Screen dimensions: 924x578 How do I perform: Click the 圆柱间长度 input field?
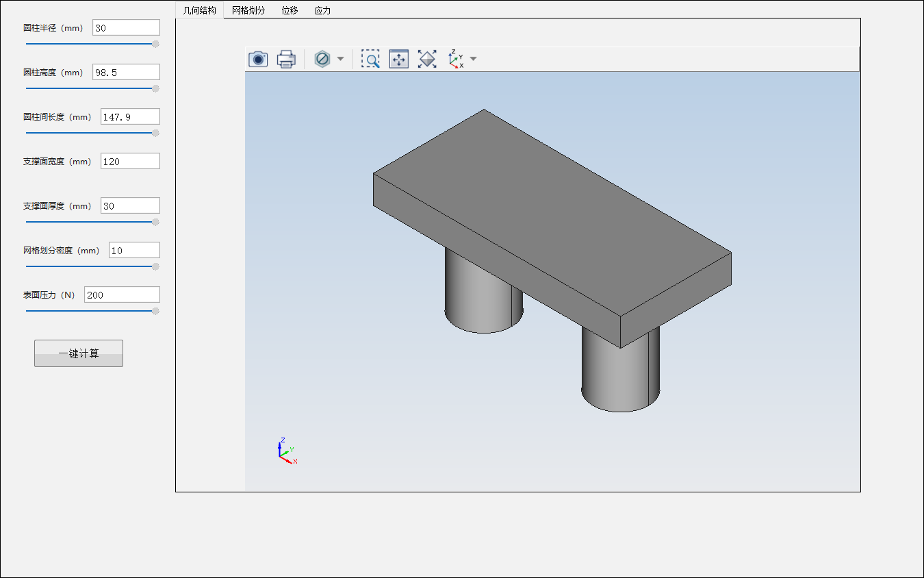tap(130, 116)
